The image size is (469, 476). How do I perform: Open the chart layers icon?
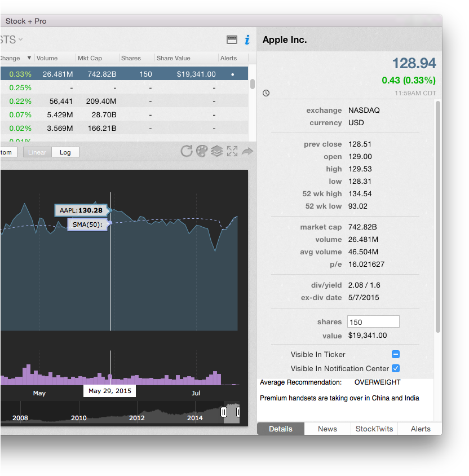[217, 151]
